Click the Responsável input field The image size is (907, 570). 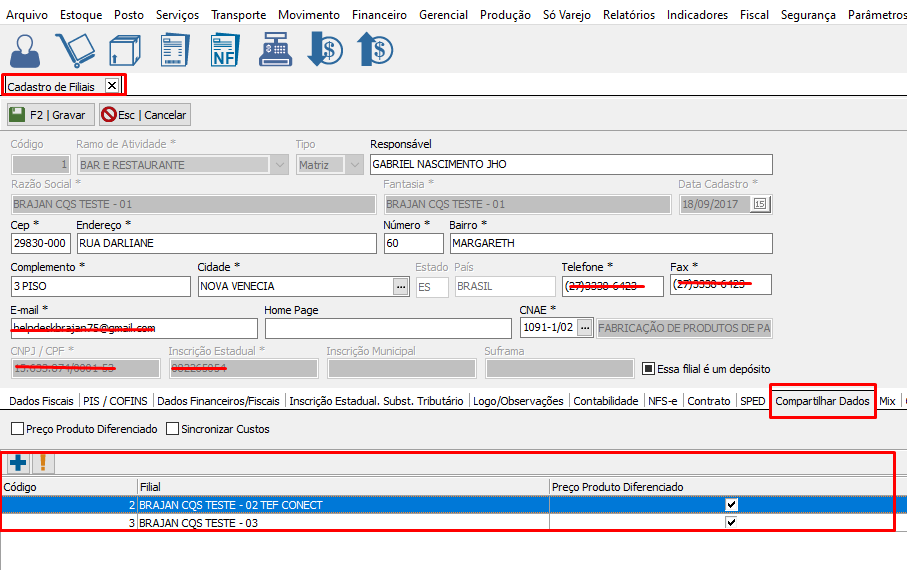point(570,165)
